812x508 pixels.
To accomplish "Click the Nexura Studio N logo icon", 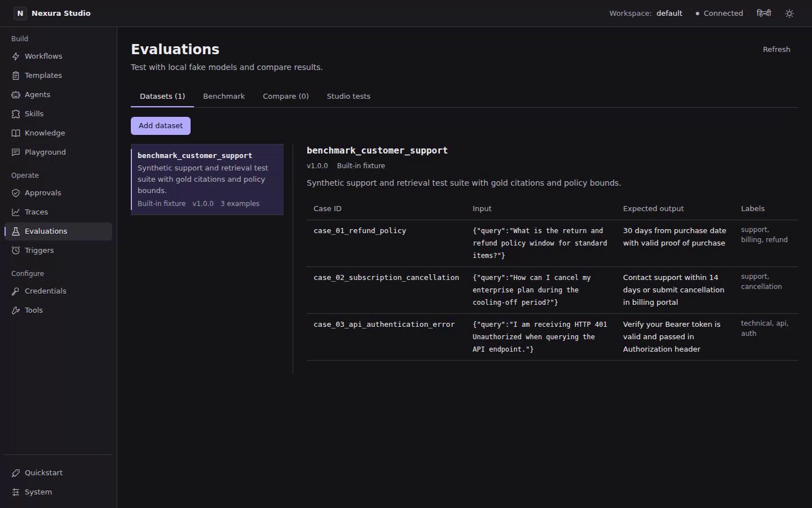I will pos(20,13).
